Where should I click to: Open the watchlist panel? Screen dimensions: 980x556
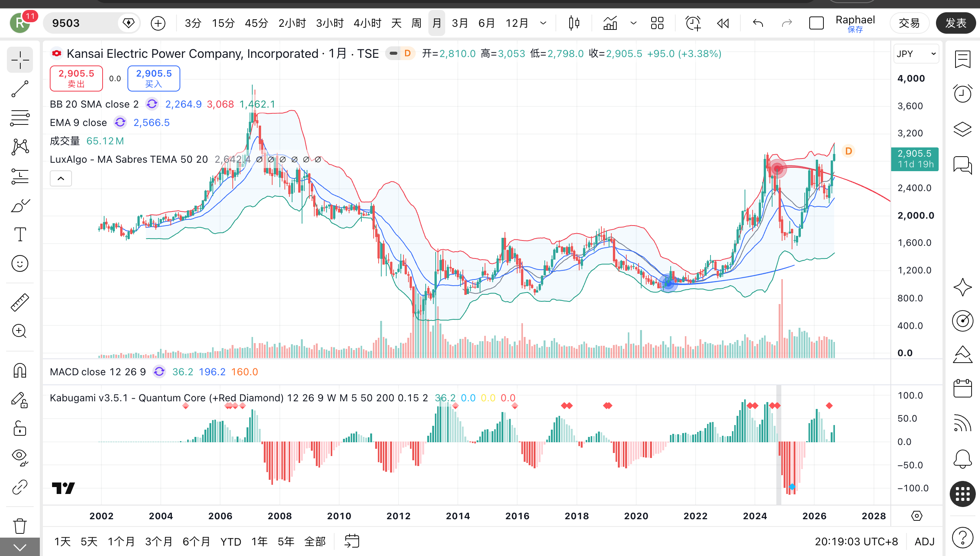[962, 59]
